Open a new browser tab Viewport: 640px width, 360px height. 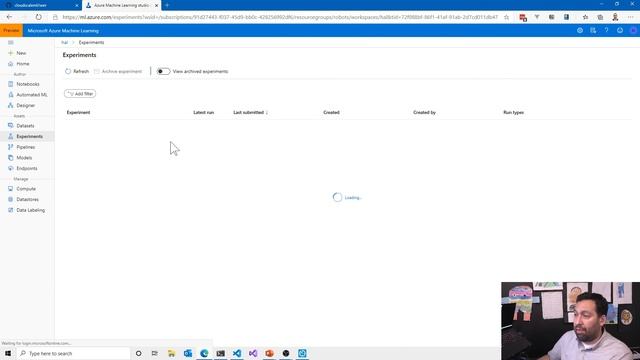pos(167,5)
